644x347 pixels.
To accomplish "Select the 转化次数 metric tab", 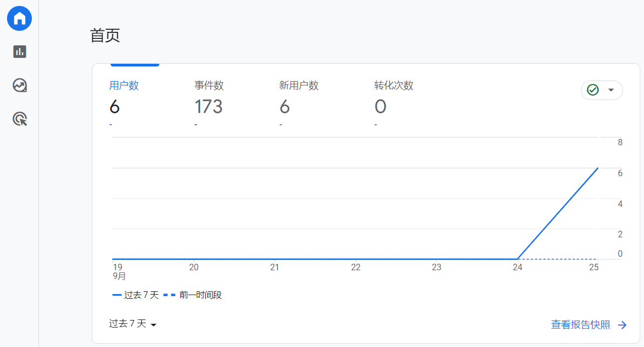I will pos(394,85).
